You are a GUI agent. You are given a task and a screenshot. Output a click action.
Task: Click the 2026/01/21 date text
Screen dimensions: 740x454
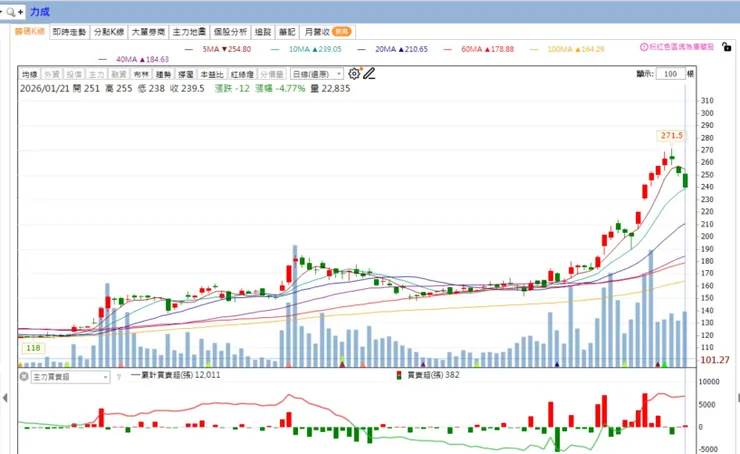click(44, 88)
